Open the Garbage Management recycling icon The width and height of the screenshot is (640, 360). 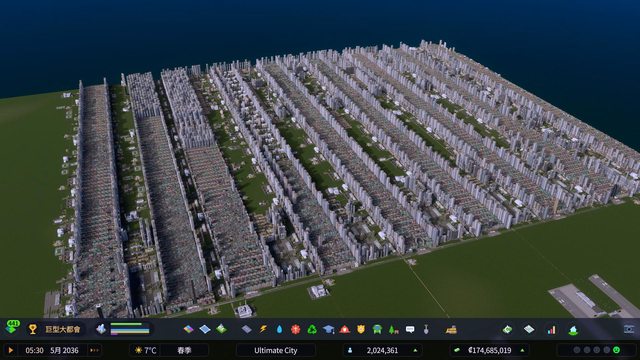[x=312, y=329]
